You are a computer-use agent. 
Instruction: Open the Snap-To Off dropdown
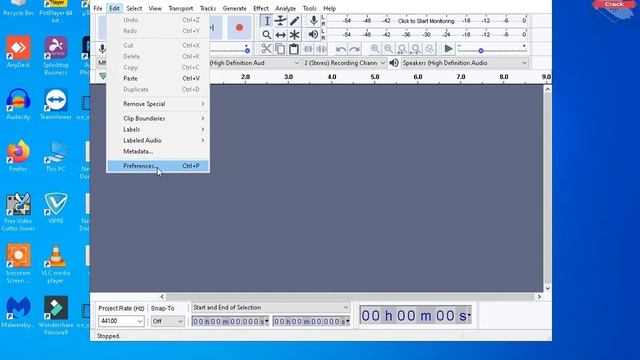click(x=167, y=321)
